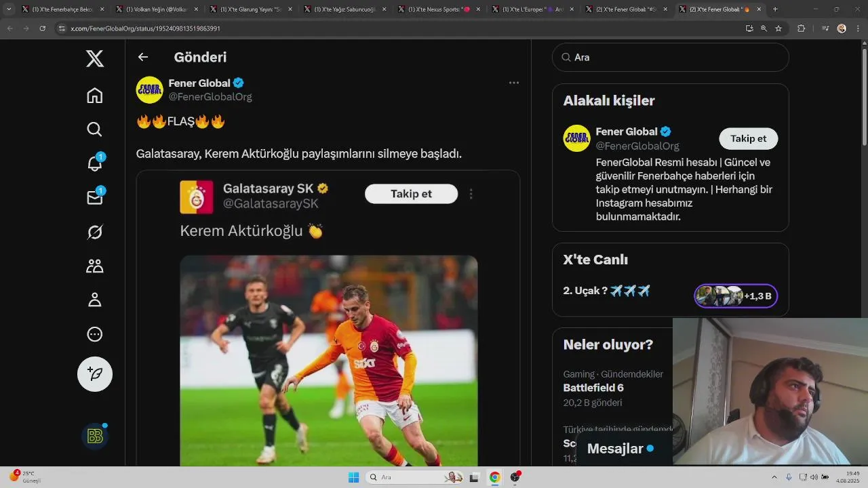Viewport: 868px width, 488px height.
Task: Open the account avatar at sidebar bottom
Action: click(95, 436)
